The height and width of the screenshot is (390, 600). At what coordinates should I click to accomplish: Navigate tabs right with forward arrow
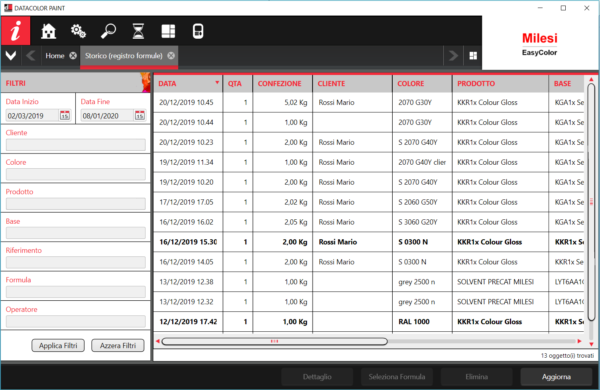453,56
